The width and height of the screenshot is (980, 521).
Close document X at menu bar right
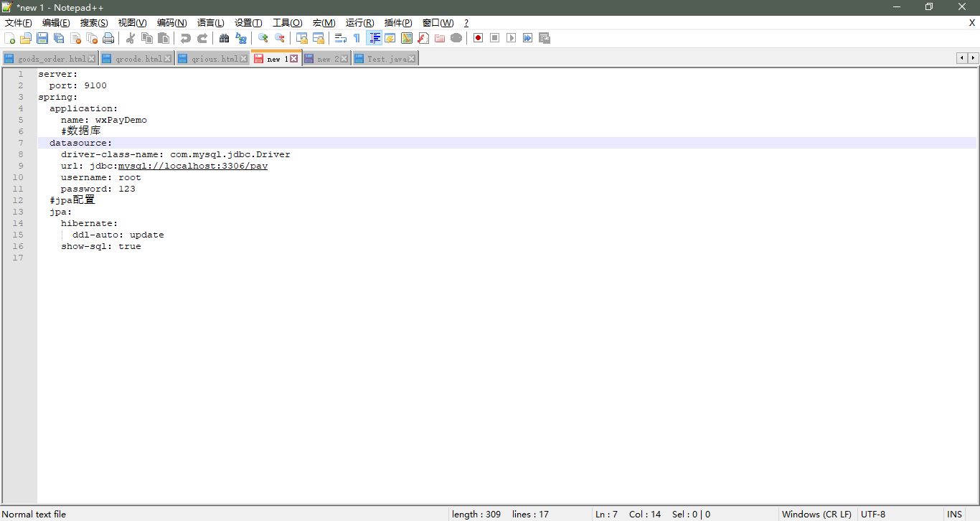(972, 23)
